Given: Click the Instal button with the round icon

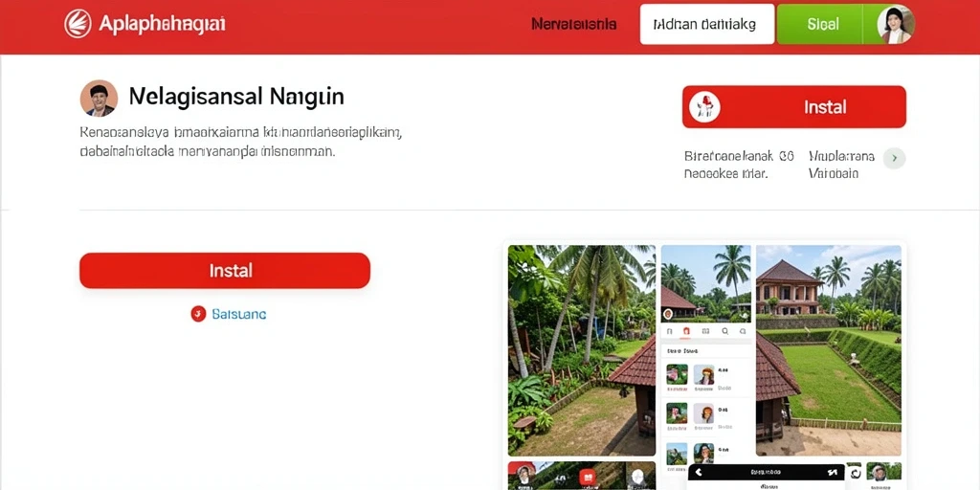Looking at the screenshot, I should [x=793, y=107].
